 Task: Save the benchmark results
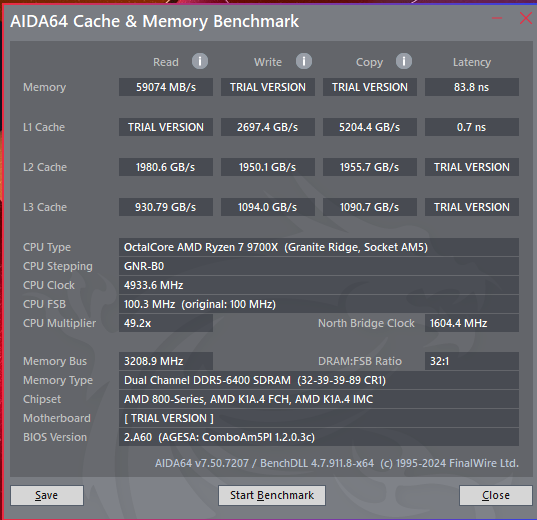pyautogui.click(x=47, y=495)
